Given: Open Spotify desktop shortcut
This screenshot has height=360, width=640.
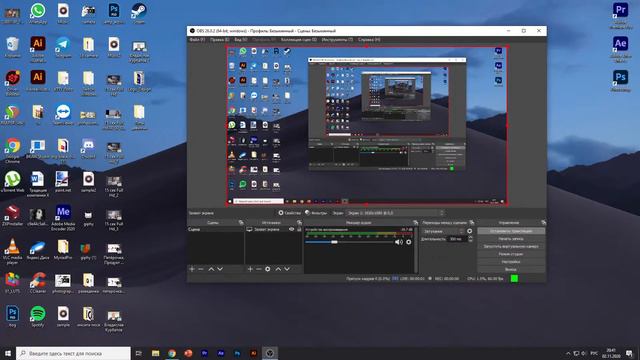Looking at the screenshot, I should [38, 317].
